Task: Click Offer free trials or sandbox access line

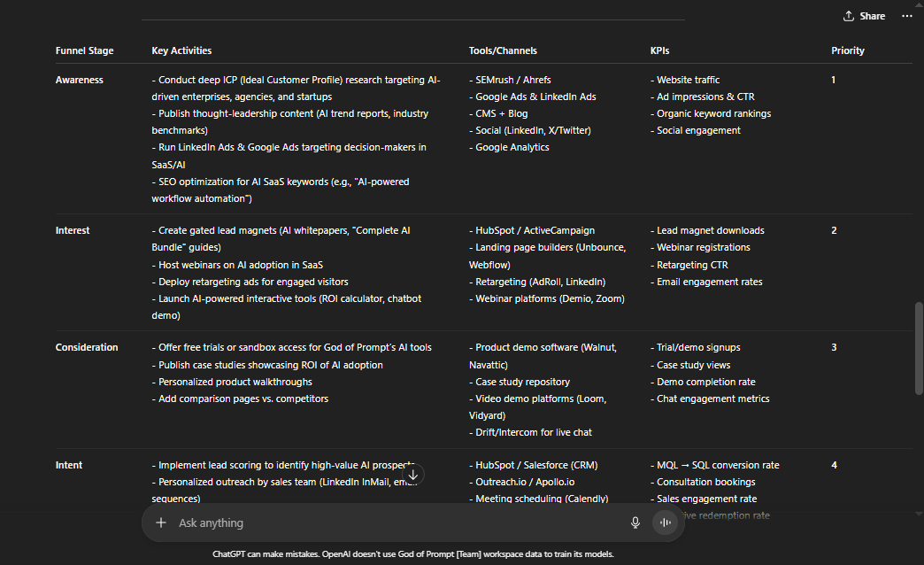Action: click(292, 347)
